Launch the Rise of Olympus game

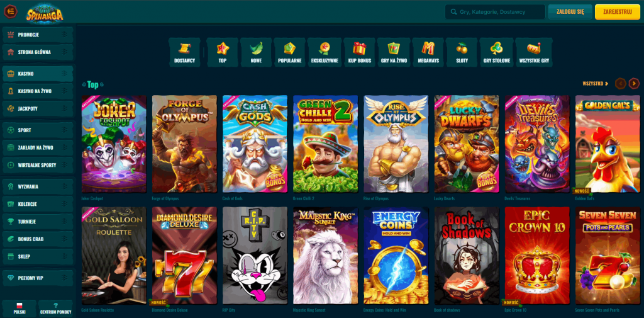pyautogui.click(x=396, y=144)
